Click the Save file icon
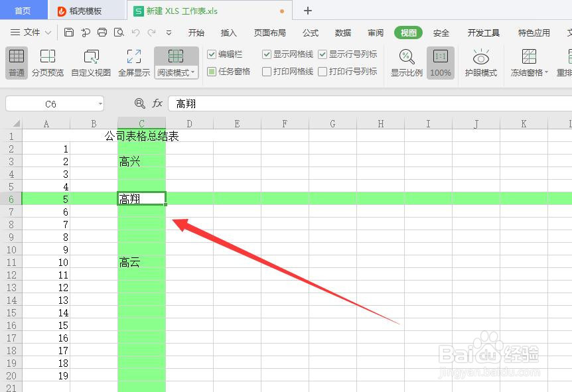 69,32
